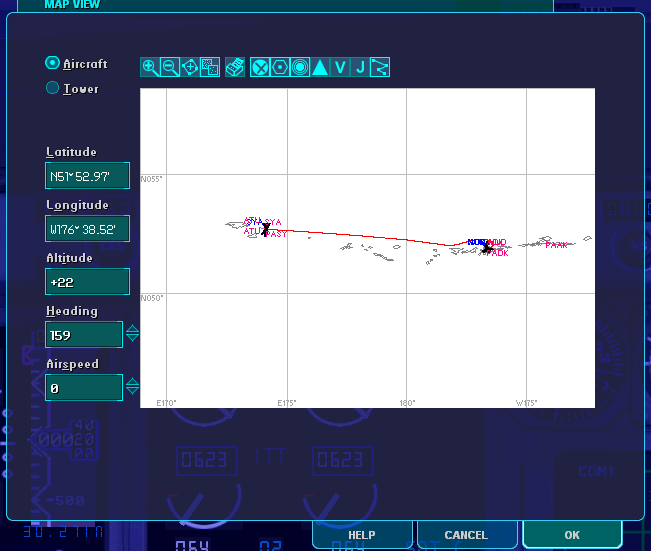Confirm the dialog with OK
Image resolution: width=651 pixels, height=551 pixels.
[572, 535]
